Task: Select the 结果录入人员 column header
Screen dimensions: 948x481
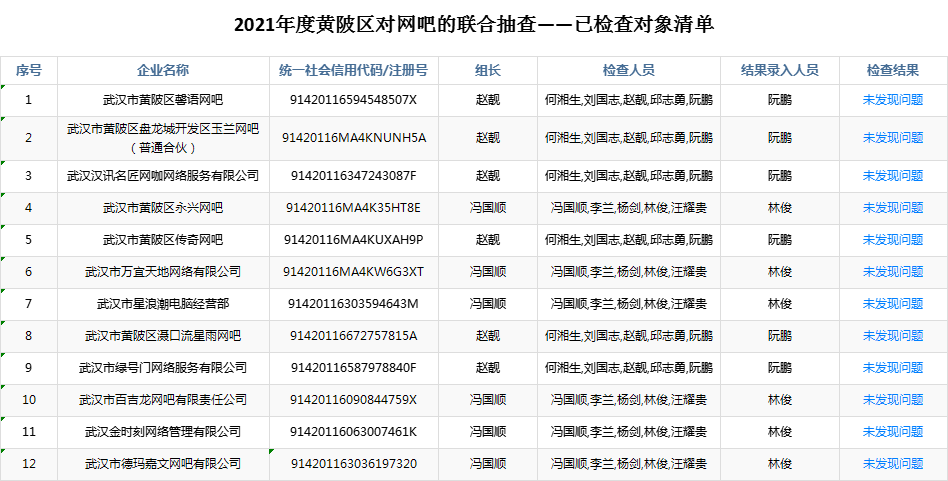Action: [x=779, y=70]
